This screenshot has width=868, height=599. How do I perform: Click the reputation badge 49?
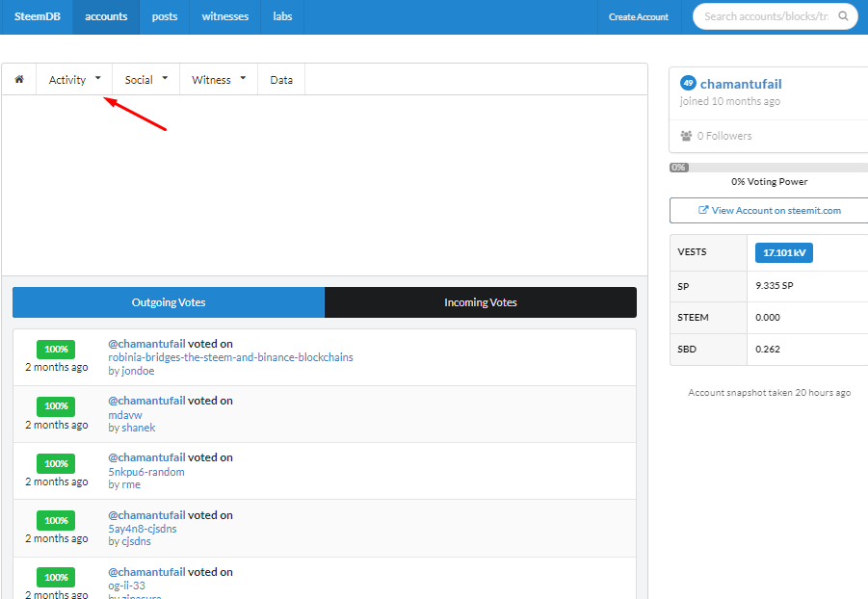[x=688, y=83]
